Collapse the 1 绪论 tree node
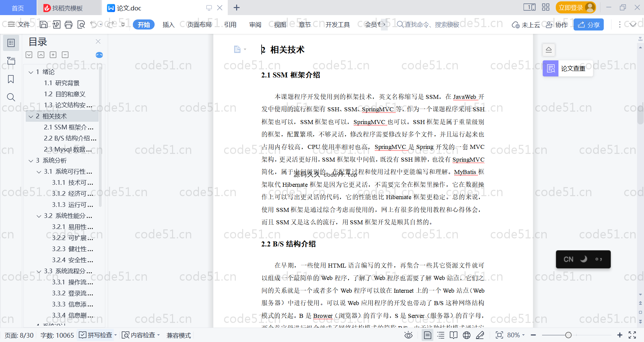 pos(31,72)
